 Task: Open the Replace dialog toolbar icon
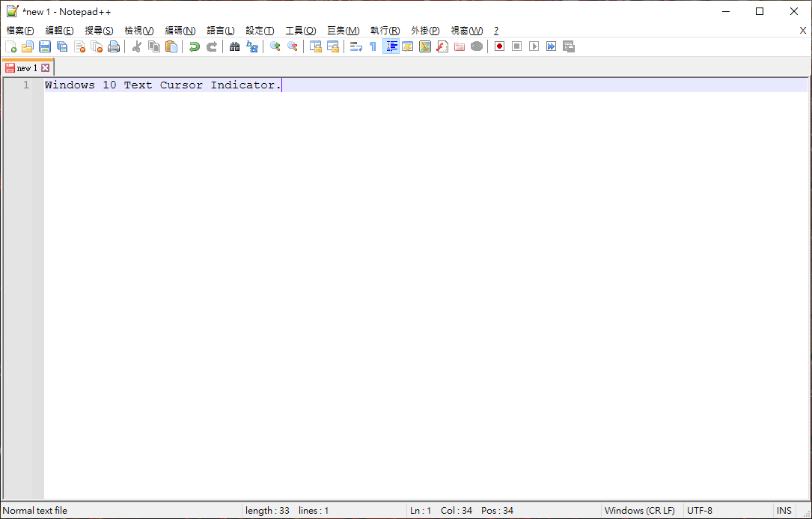(251, 46)
